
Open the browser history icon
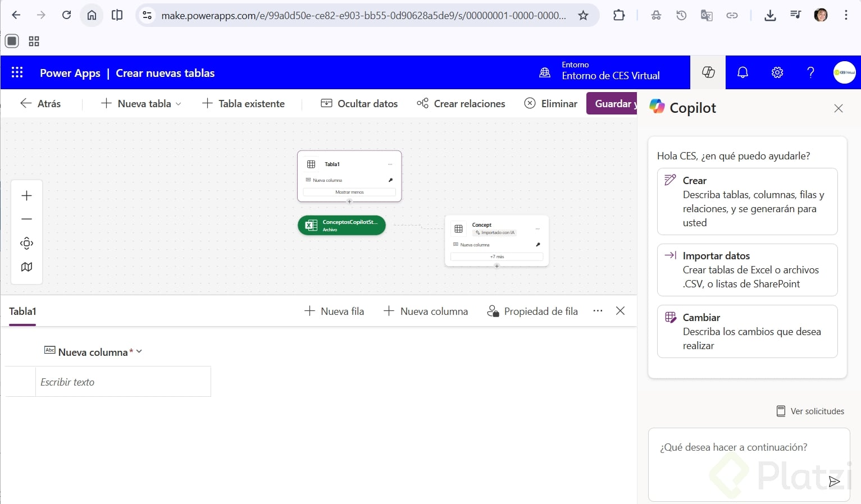coord(681,15)
